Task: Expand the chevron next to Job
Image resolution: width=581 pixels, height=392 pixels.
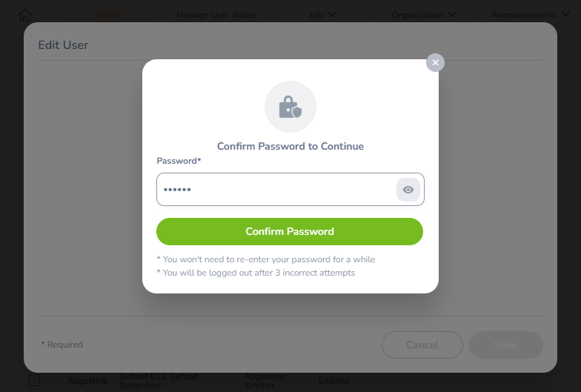Action: [332, 15]
